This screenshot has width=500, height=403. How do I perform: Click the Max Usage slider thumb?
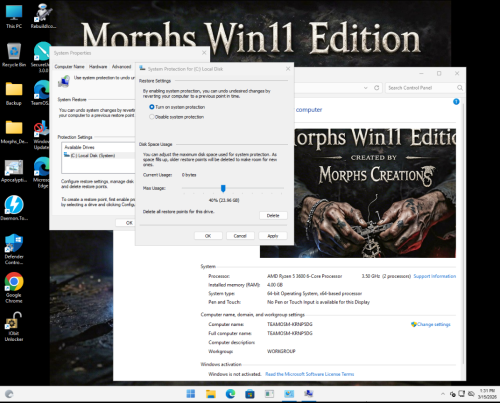click(223, 188)
